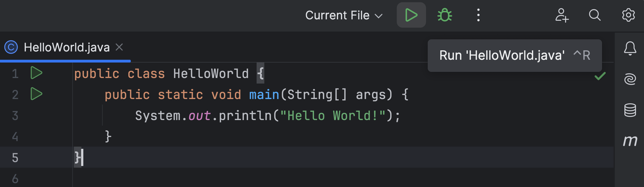Open the Maven tool window

pyautogui.click(x=630, y=141)
